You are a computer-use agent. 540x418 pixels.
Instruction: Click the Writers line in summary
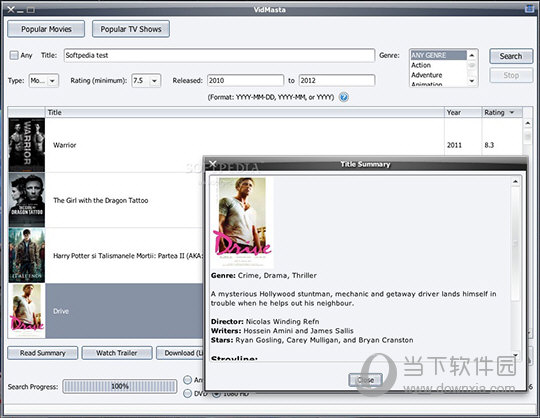[x=282, y=331]
